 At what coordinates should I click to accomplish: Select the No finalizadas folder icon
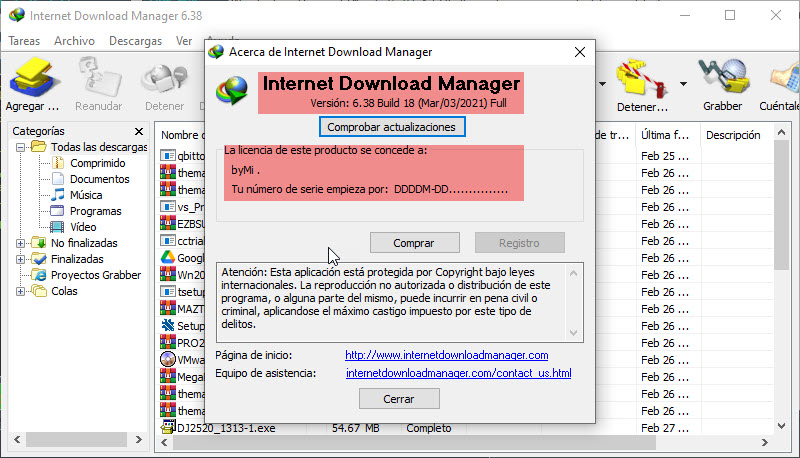39,243
